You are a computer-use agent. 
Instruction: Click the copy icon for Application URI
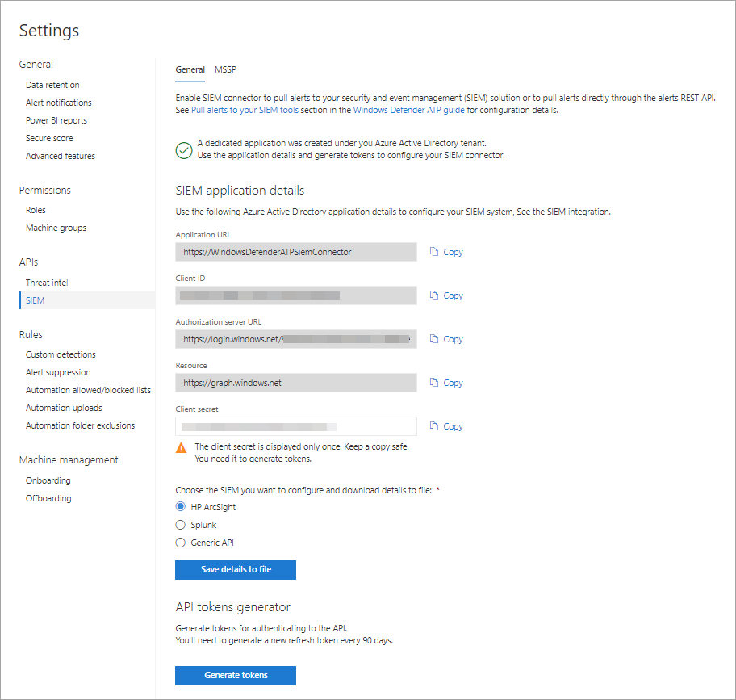(x=434, y=252)
